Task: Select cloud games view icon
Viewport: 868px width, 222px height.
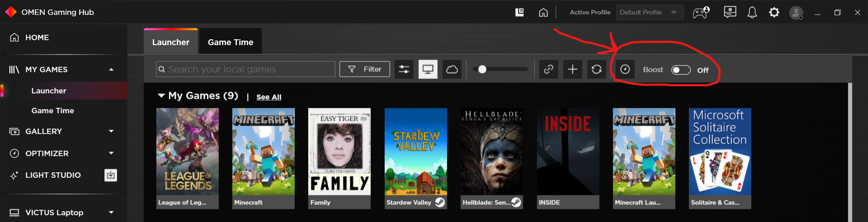Action: point(452,69)
